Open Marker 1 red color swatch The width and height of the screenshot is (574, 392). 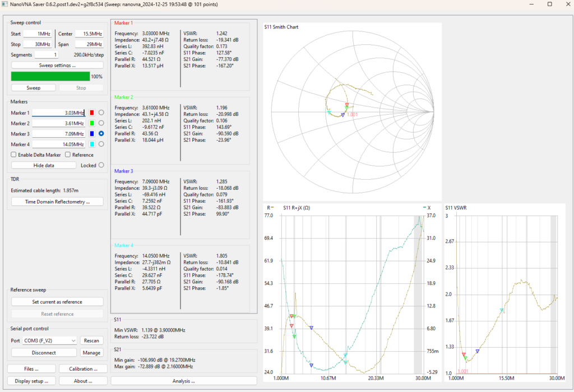92,113
